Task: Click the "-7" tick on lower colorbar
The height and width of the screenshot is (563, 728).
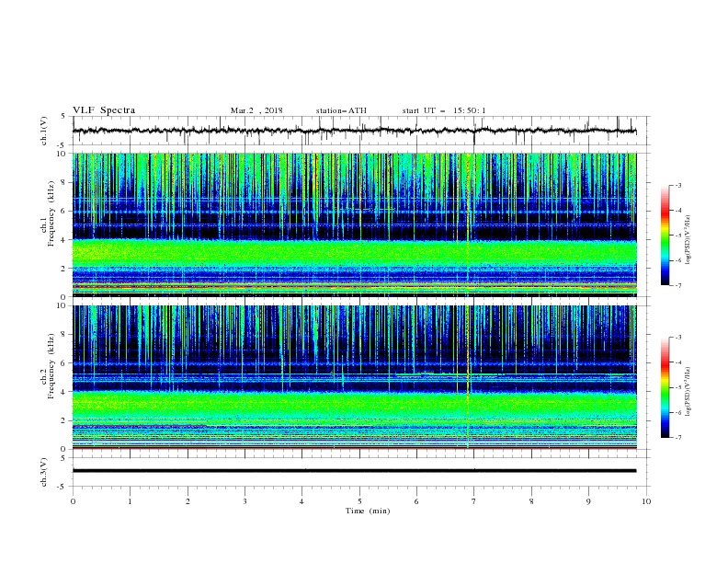Action: click(677, 437)
